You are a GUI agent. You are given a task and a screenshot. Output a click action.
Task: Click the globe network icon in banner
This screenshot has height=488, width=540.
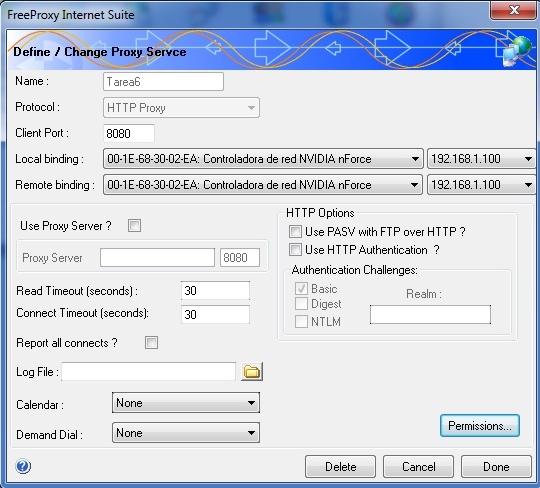coord(517,51)
